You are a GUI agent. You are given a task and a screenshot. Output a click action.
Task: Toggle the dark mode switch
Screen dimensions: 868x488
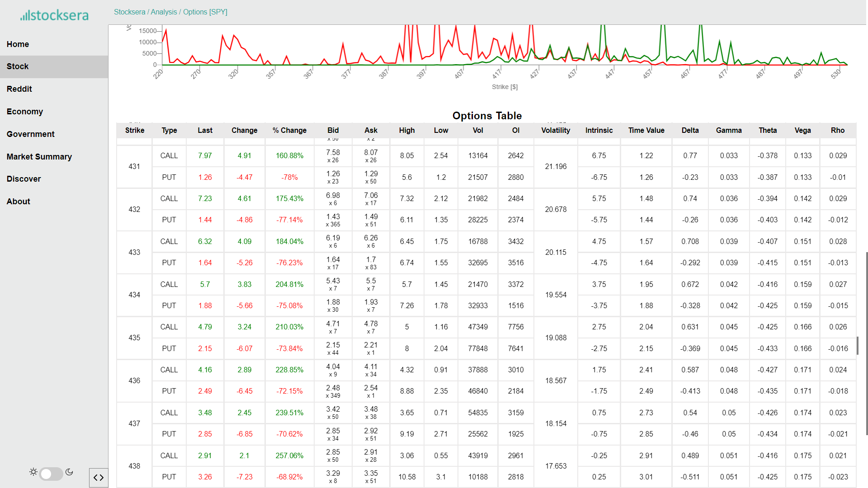pyautogui.click(x=51, y=474)
